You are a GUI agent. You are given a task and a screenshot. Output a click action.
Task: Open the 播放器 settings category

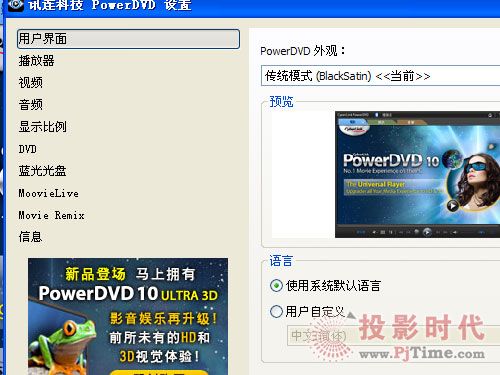coord(37,61)
